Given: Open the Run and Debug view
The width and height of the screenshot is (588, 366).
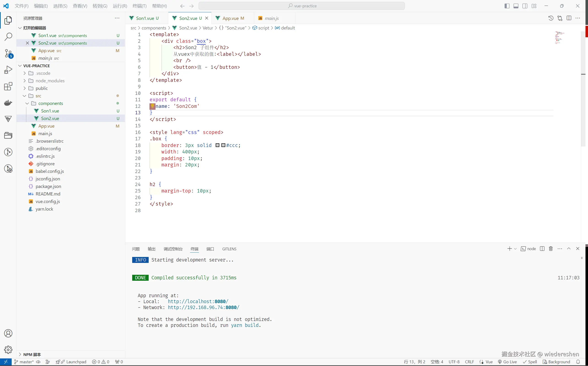Looking at the screenshot, I should [x=8, y=70].
